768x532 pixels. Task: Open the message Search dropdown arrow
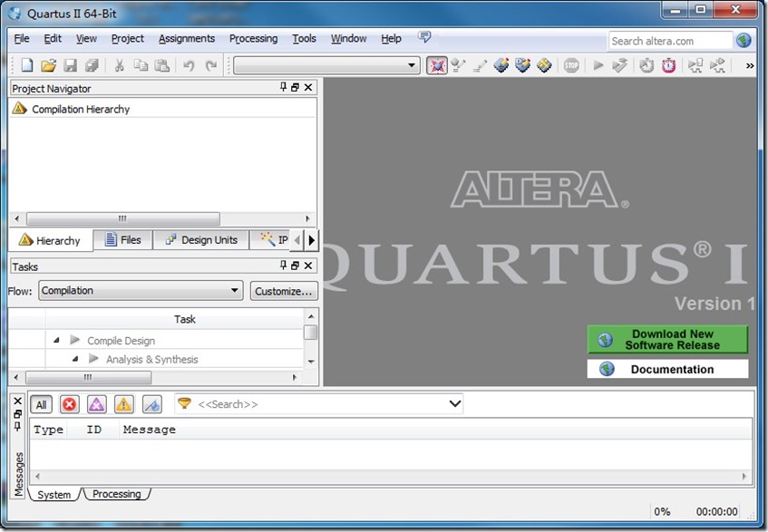coord(455,404)
